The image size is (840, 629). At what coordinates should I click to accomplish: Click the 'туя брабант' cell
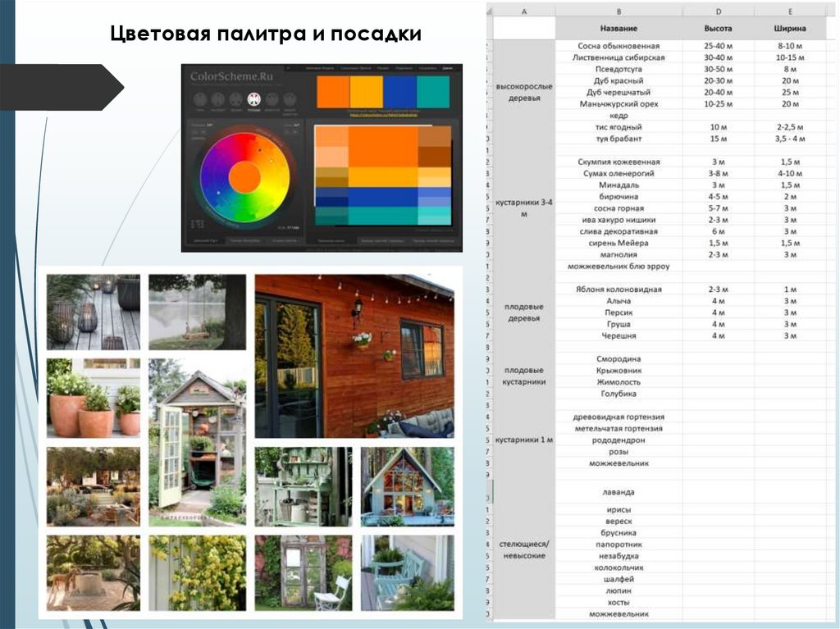(x=619, y=139)
